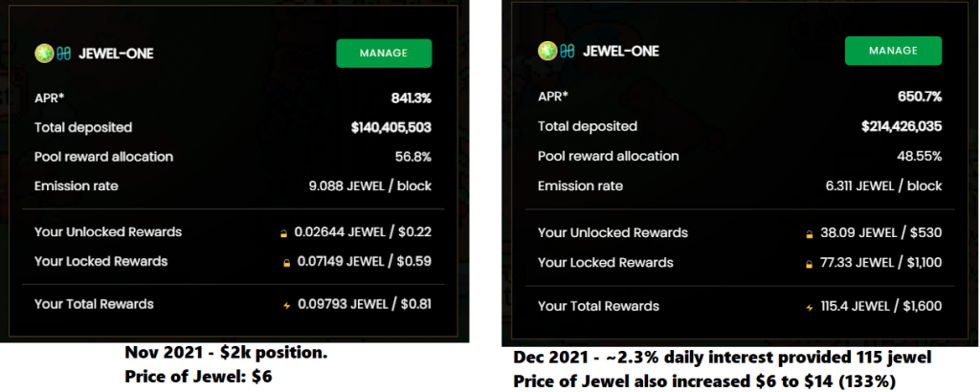Click the JEWEL token icon in left panel
980x392 pixels.
pos(43,54)
